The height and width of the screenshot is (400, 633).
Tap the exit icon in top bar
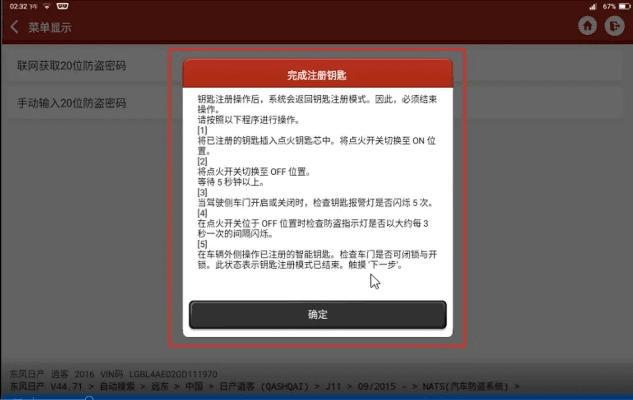pos(614,26)
